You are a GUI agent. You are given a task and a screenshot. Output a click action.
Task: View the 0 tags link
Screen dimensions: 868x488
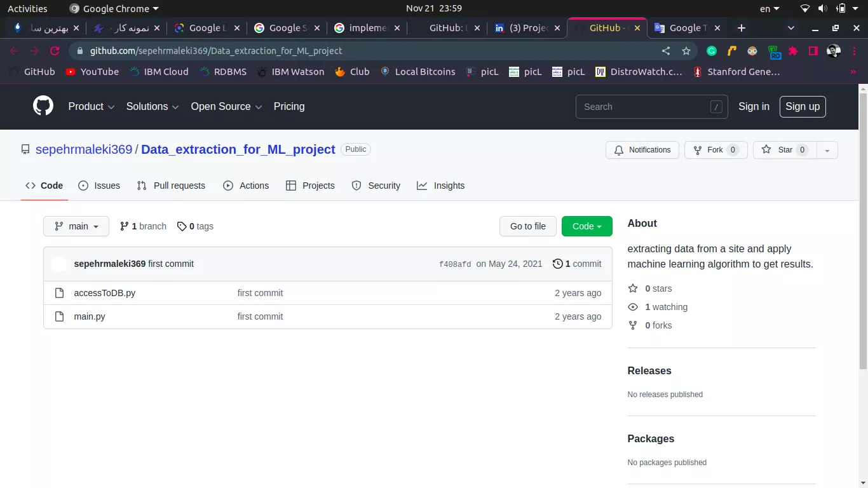pyautogui.click(x=195, y=226)
